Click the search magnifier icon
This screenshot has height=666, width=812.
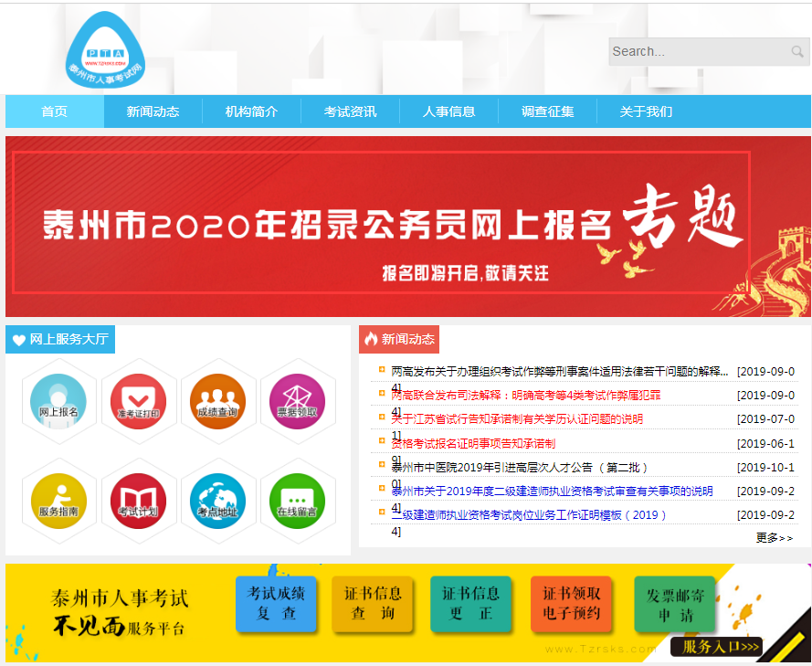tap(797, 51)
